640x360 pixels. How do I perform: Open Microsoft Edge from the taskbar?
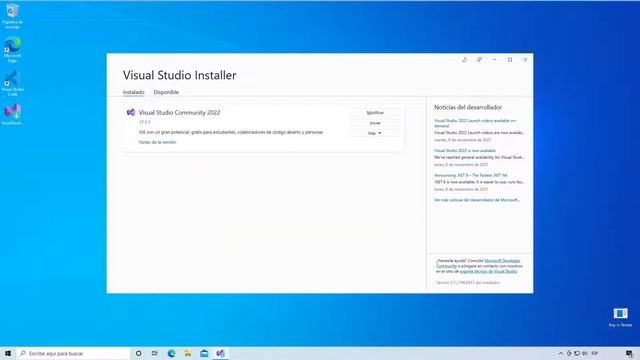coord(171,353)
